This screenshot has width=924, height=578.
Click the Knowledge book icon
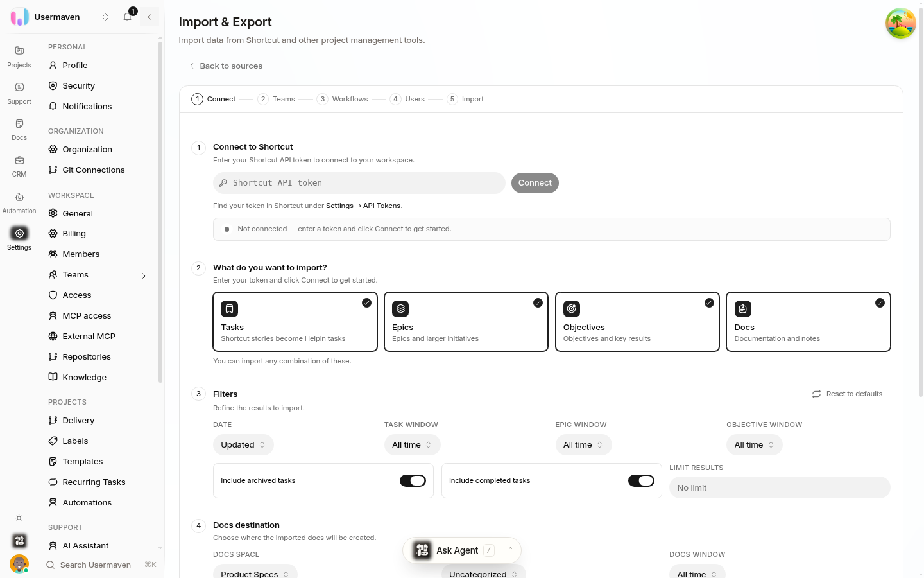pyautogui.click(x=53, y=378)
